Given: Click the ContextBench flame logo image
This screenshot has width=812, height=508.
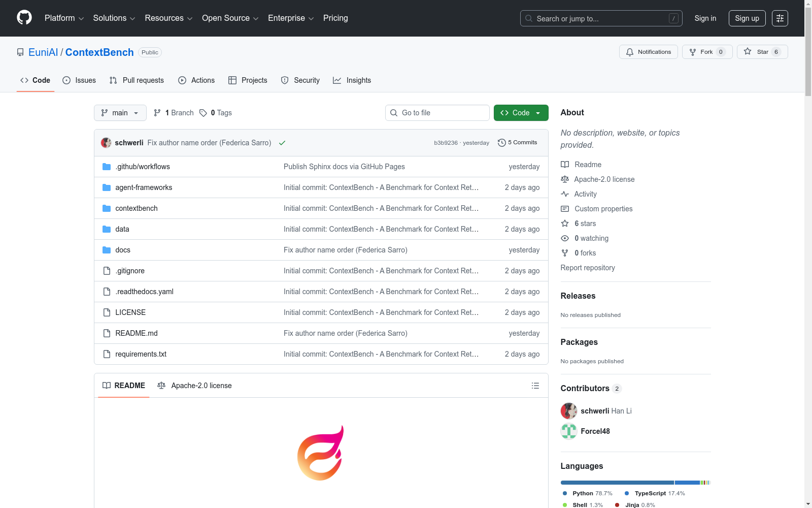Looking at the screenshot, I should pos(321,453).
